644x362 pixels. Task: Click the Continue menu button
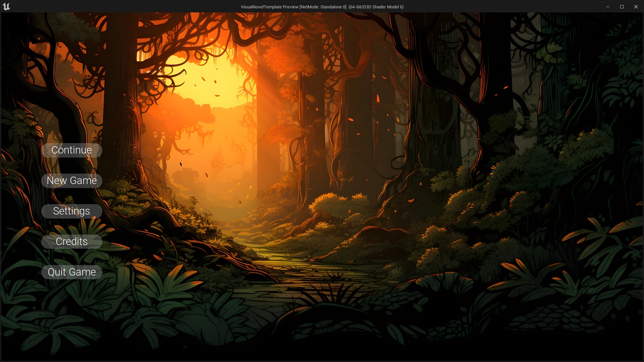coord(71,150)
